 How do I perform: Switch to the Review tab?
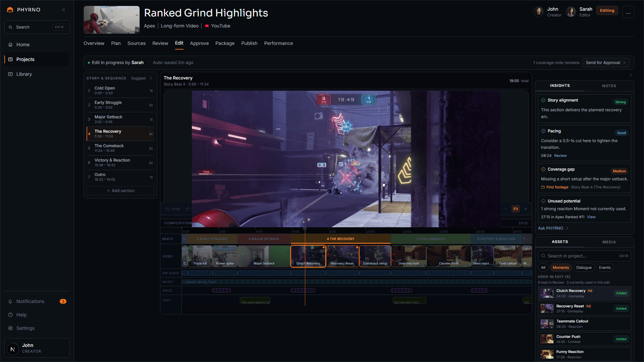click(160, 43)
